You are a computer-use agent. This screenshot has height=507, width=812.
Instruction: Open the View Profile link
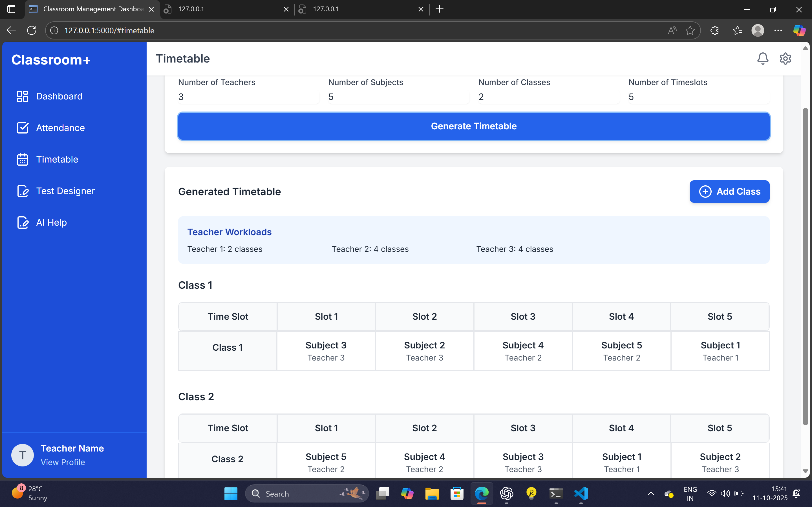tap(63, 462)
